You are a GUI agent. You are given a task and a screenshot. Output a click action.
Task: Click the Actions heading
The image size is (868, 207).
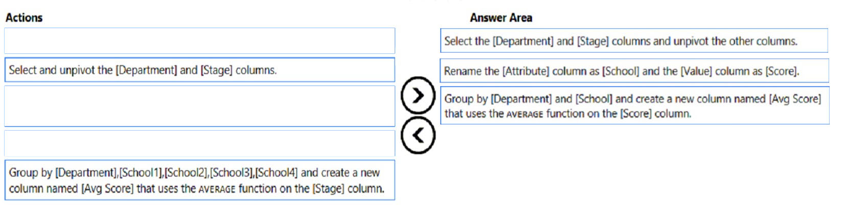point(24,17)
